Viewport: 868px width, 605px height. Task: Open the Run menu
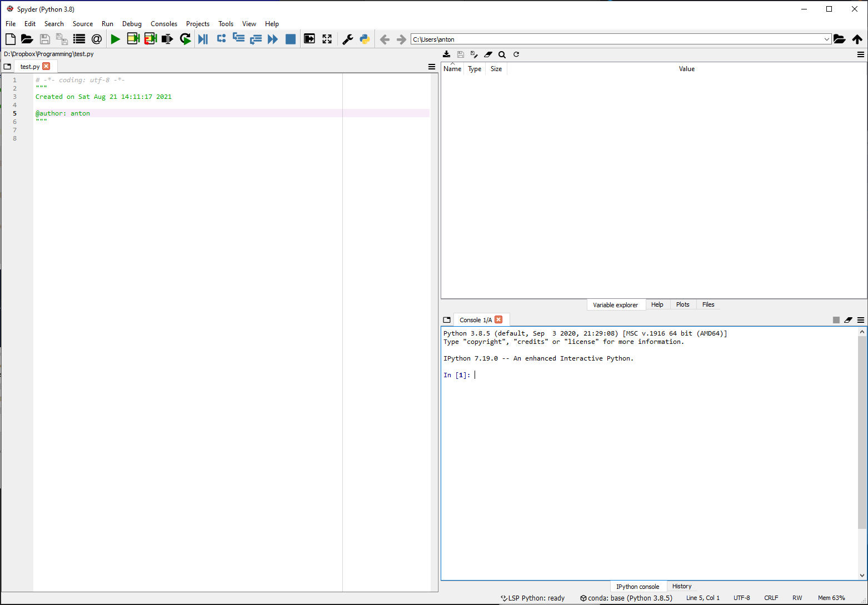(x=107, y=24)
